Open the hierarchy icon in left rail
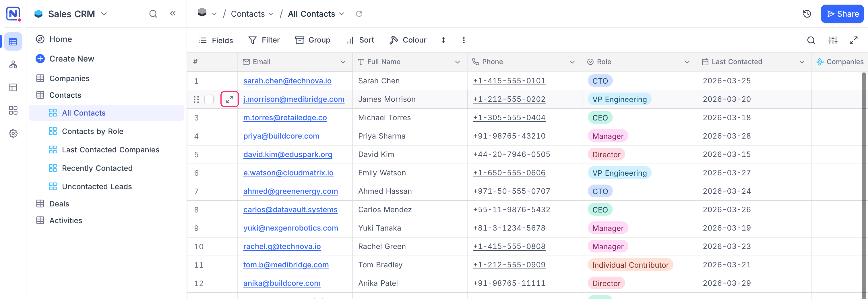The width and height of the screenshot is (868, 299). pyautogui.click(x=13, y=64)
